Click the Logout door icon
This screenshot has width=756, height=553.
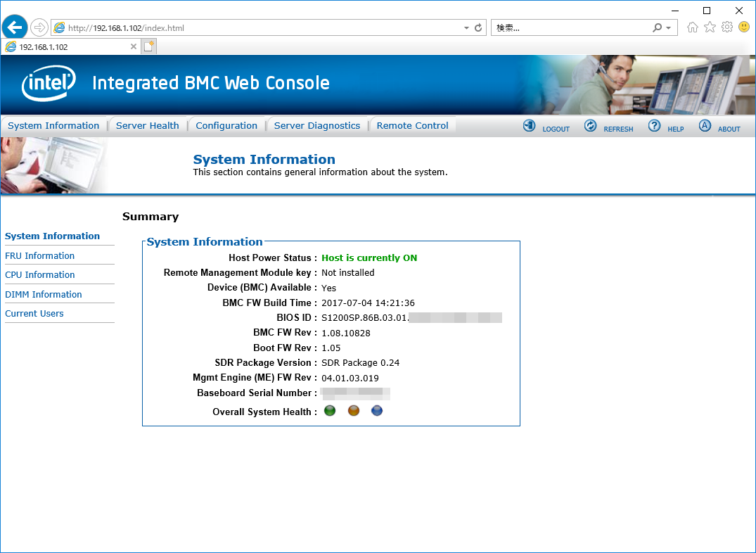pyautogui.click(x=529, y=126)
